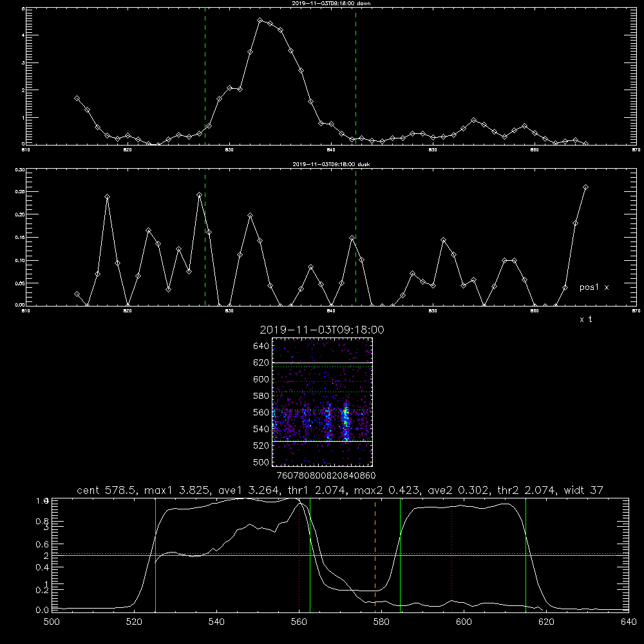This screenshot has width=644, height=644.
Task: Click the last diamond marker in dusk plot
Action: coord(585,187)
